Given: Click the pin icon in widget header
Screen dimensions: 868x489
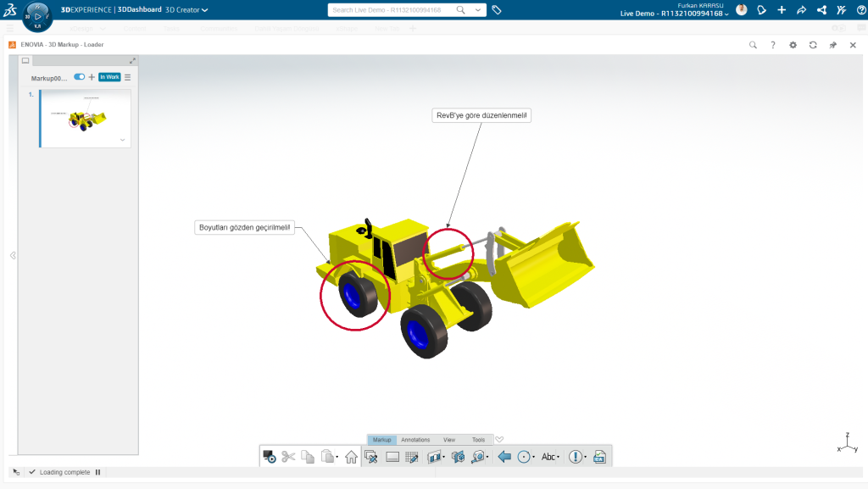Looking at the screenshot, I should tap(832, 45).
